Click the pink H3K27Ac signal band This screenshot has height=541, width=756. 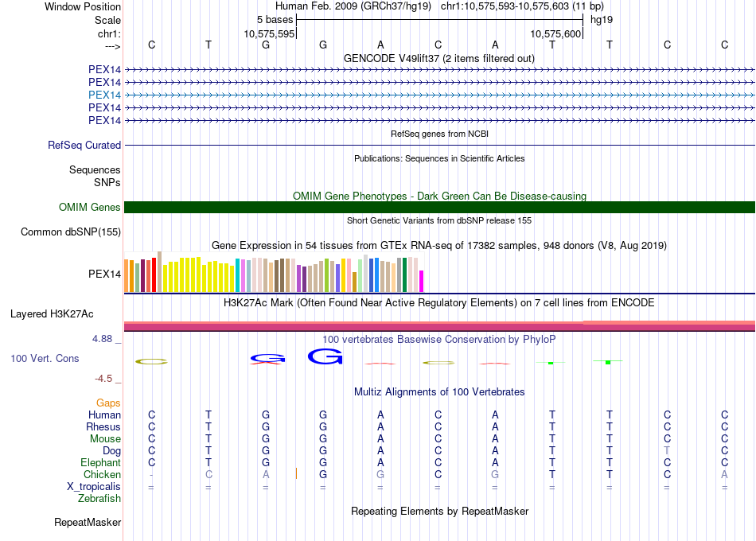point(440,326)
